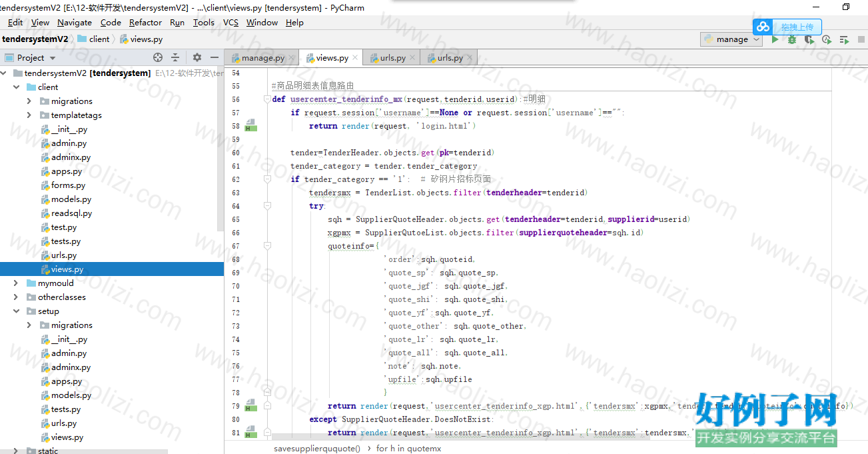Open the Refactor menu
This screenshot has width=868, height=454.
[x=145, y=22]
